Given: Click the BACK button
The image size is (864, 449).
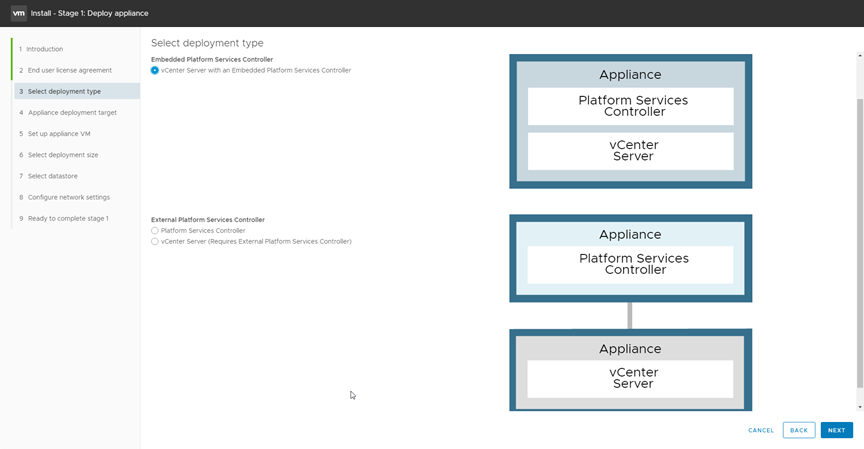Looking at the screenshot, I should (798, 430).
